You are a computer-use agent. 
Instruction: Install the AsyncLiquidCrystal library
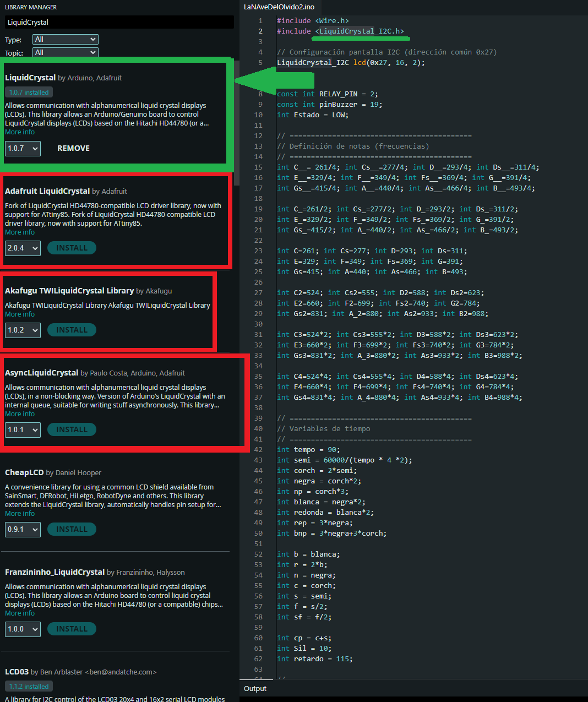coord(72,429)
